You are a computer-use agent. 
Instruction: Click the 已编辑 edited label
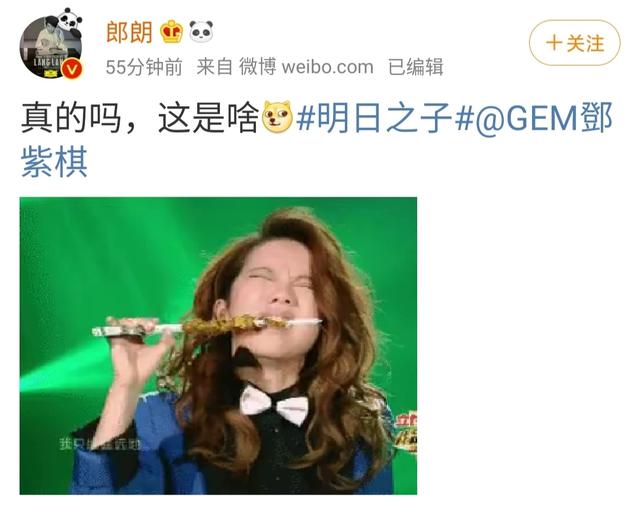click(x=416, y=67)
